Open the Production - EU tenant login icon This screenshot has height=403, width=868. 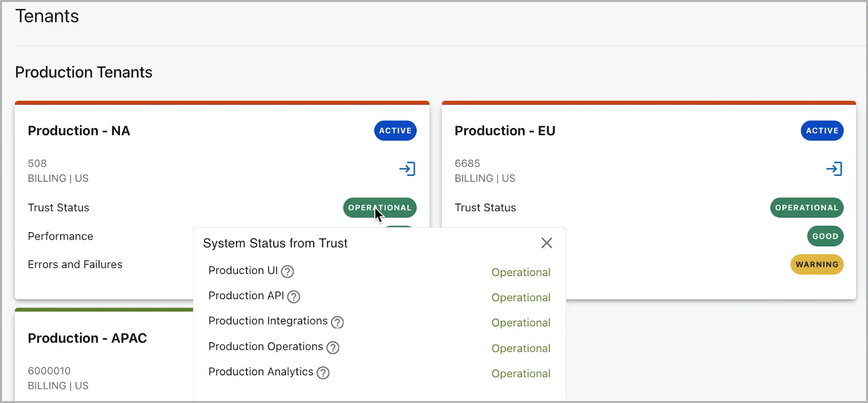click(834, 169)
